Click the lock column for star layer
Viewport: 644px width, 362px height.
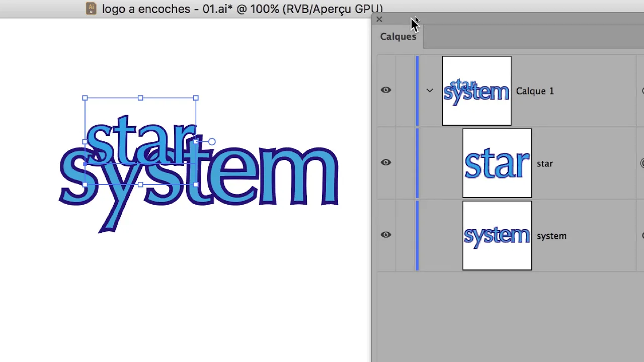[406, 163]
